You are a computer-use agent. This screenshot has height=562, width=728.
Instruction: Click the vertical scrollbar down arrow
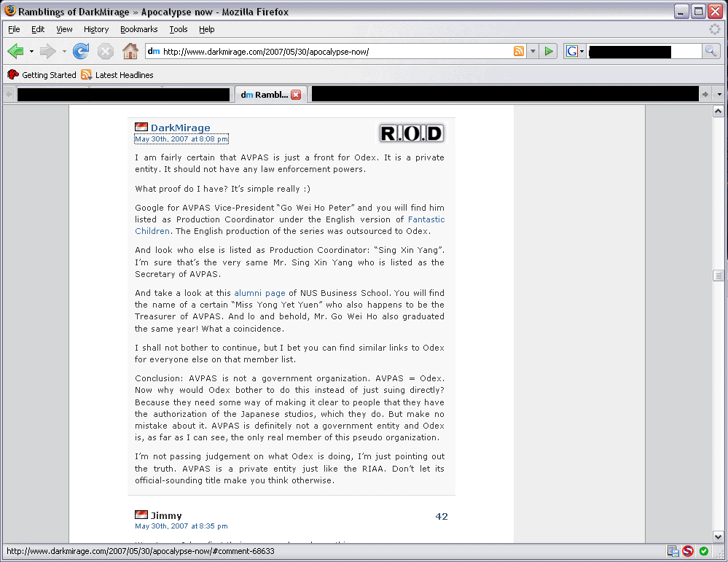718,536
